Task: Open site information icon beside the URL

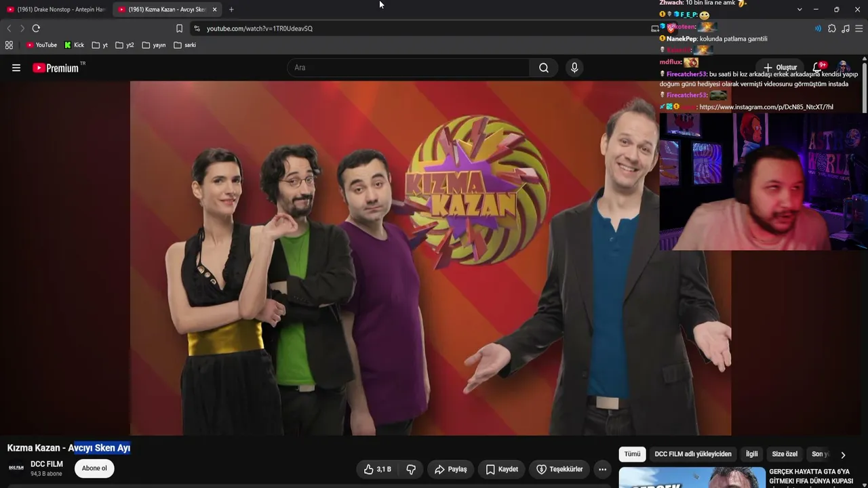Action: [x=197, y=28]
